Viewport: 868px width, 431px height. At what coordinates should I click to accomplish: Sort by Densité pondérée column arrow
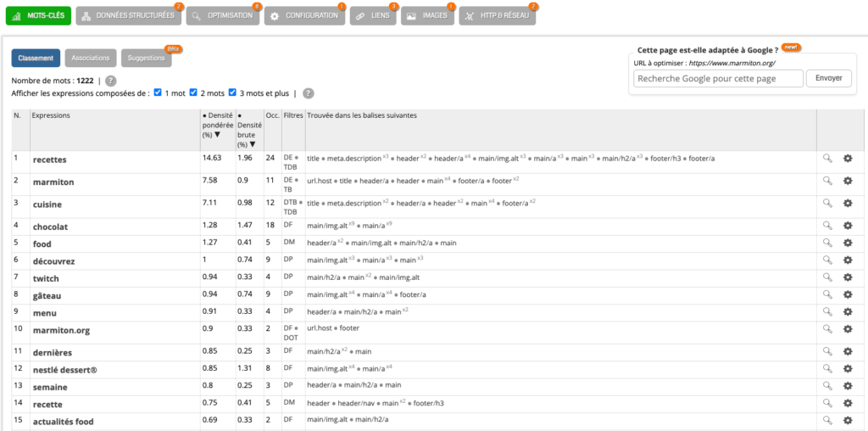(218, 134)
